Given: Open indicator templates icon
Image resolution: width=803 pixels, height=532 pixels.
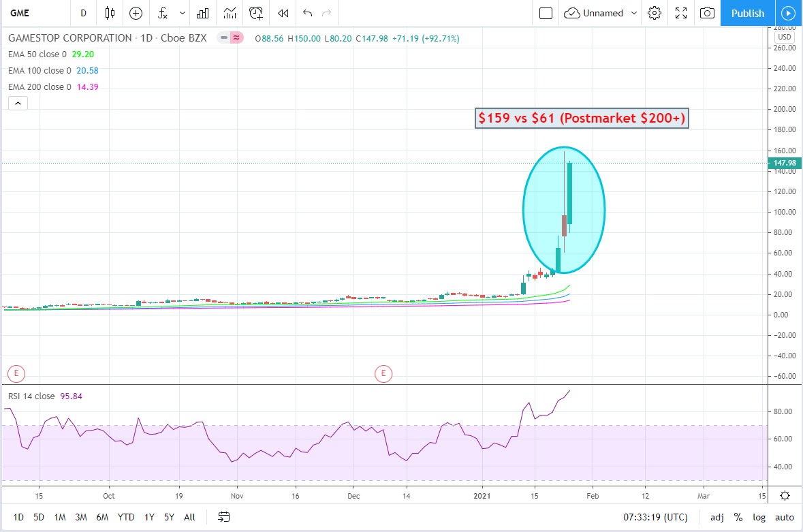Looking at the screenshot, I should pyautogui.click(x=230, y=14).
